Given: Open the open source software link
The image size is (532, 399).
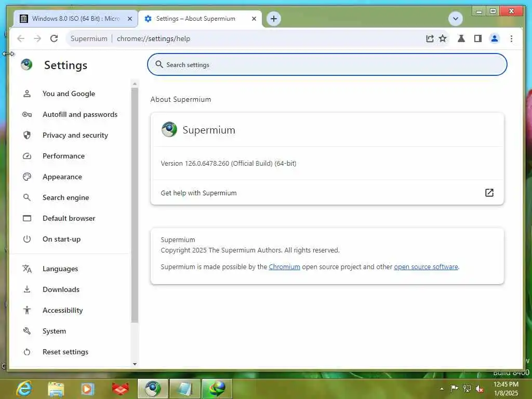Looking at the screenshot, I should click(426, 267).
